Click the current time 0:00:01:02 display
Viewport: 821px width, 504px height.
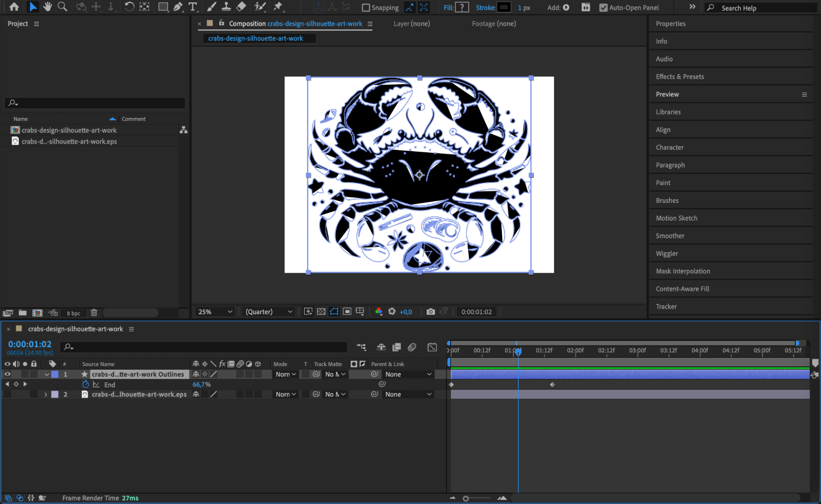point(30,344)
